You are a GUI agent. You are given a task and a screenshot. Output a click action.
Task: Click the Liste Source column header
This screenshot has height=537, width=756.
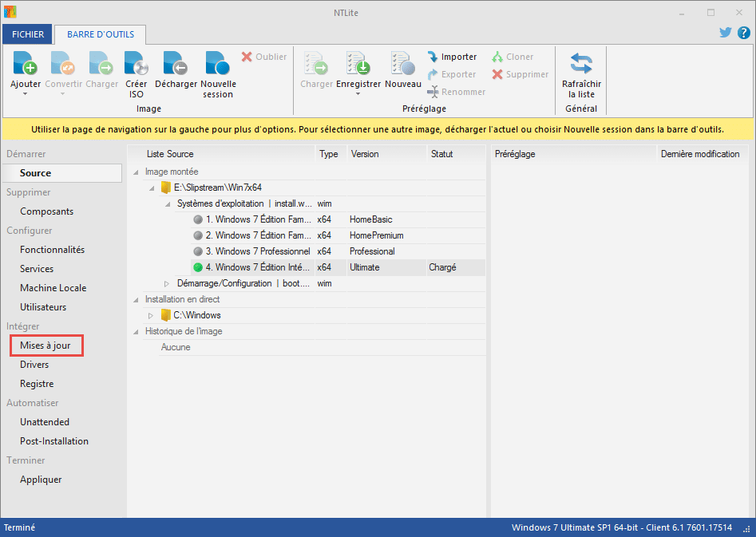coord(221,154)
